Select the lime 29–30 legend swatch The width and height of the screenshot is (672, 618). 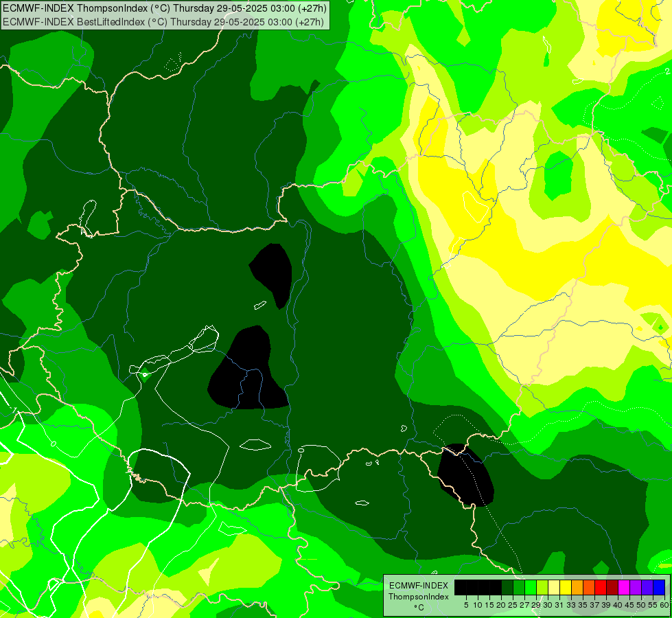(542, 587)
